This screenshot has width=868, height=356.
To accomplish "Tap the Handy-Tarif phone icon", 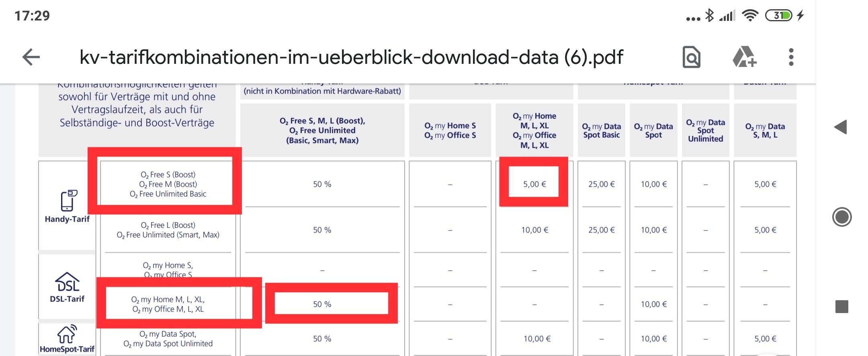I will pyautogui.click(x=69, y=200).
